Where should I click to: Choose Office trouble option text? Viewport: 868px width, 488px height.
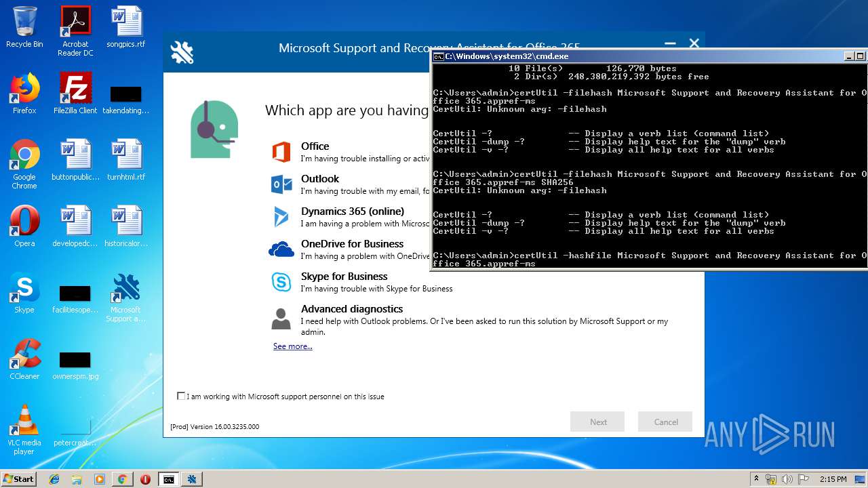[365, 159]
